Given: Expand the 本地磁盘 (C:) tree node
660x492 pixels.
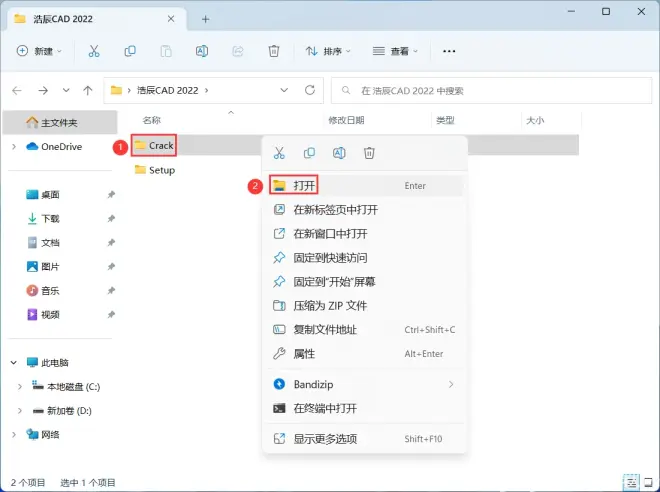Looking at the screenshot, I should point(20,386).
